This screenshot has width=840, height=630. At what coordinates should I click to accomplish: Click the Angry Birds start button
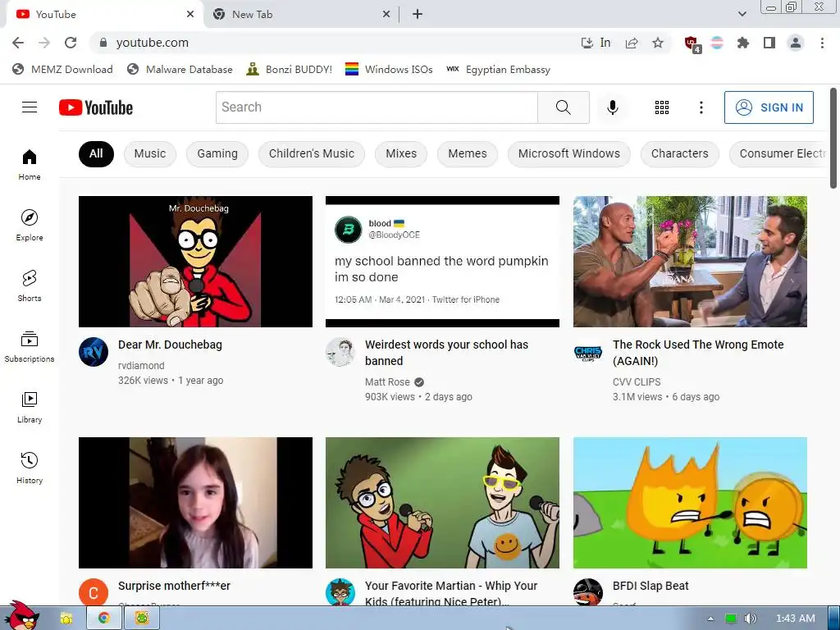[x=21, y=615]
